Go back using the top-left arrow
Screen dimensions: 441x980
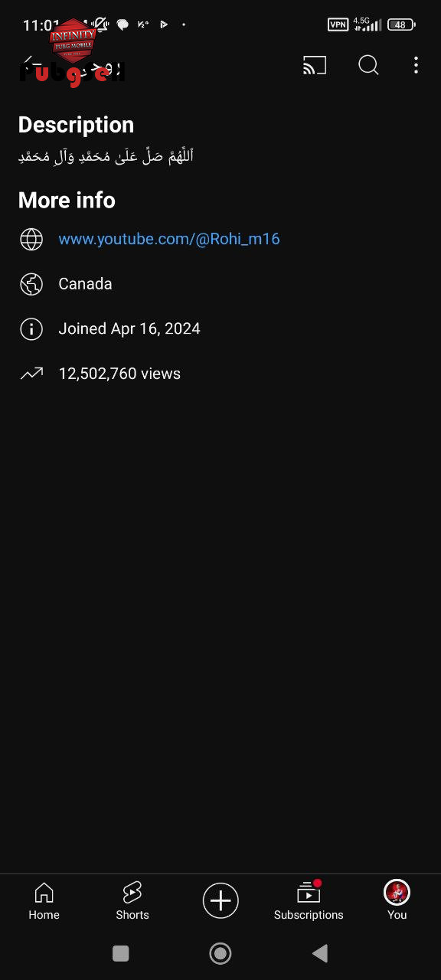pos(29,66)
